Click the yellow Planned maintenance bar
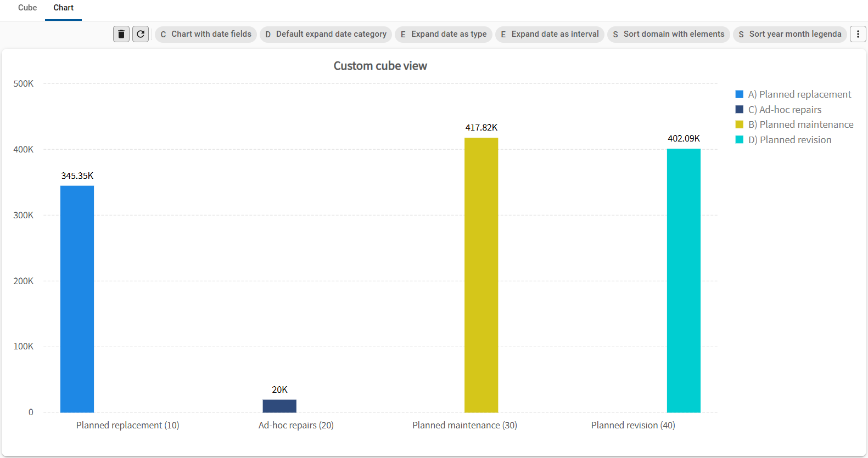Image resolution: width=868 pixels, height=458 pixels. point(481,275)
